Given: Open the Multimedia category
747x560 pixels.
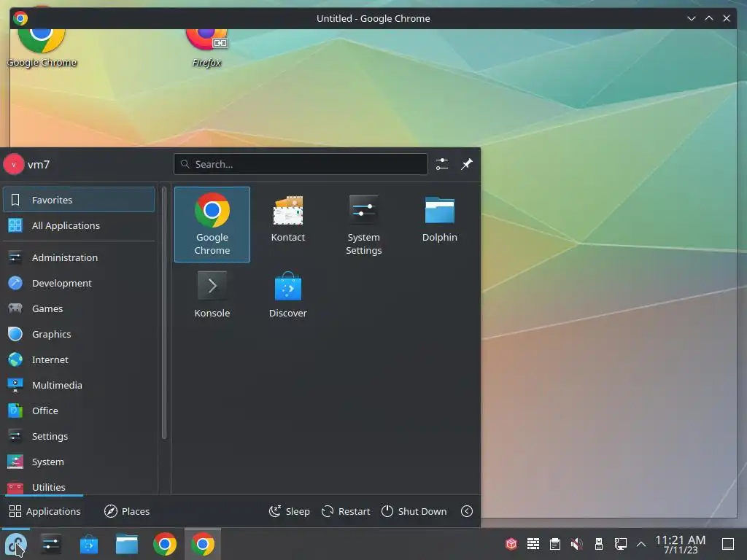Looking at the screenshot, I should [x=79, y=385].
